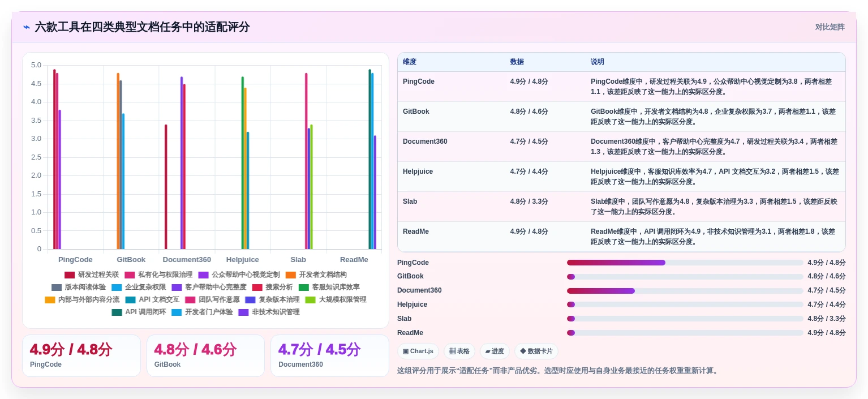
Task: Click the orange swatch for 内部与外部内容分流
Action: (50, 299)
